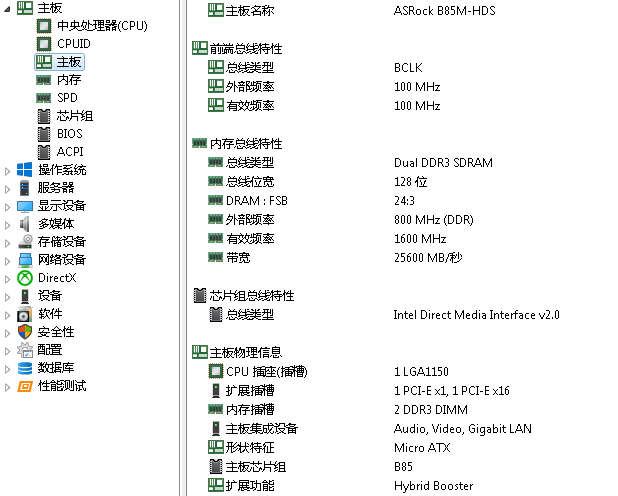Click the 扩展插槽 slot icon

(x=216, y=390)
